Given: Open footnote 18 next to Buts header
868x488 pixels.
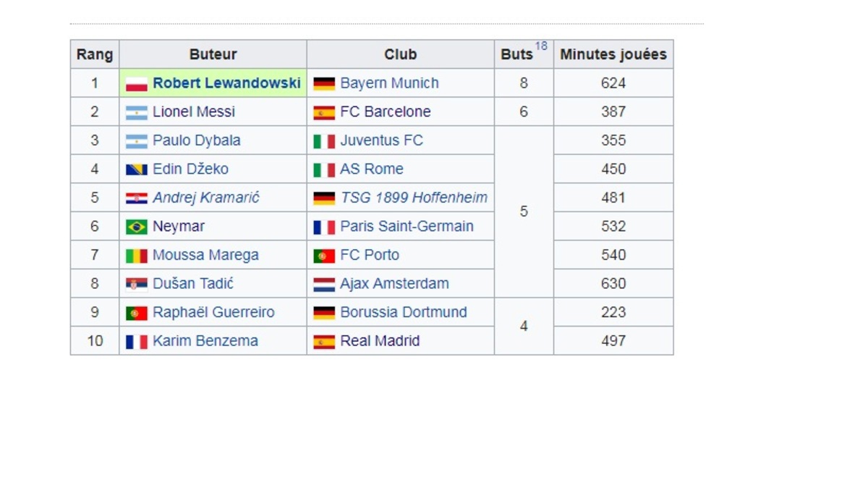Looking at the screenshot, I should click(x=541, y=46).
